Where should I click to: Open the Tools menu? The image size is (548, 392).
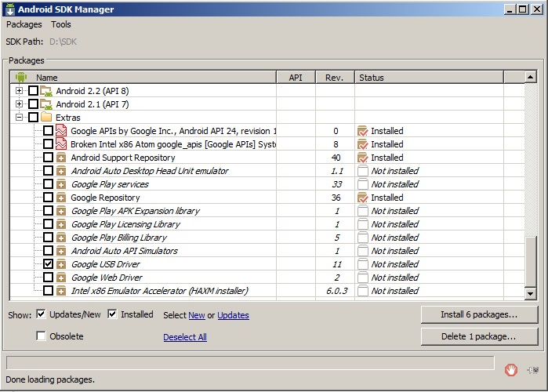pyautogui.click(x=61, y=24)
